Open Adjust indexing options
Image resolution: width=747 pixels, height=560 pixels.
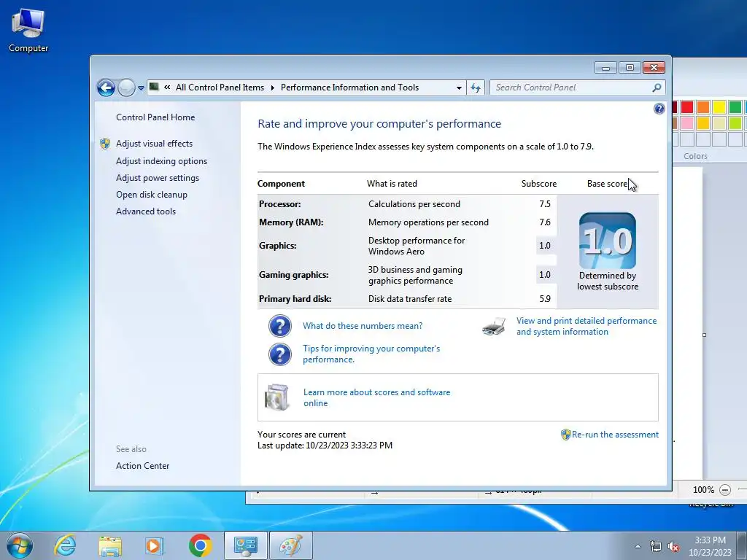(x=161, y=161)
